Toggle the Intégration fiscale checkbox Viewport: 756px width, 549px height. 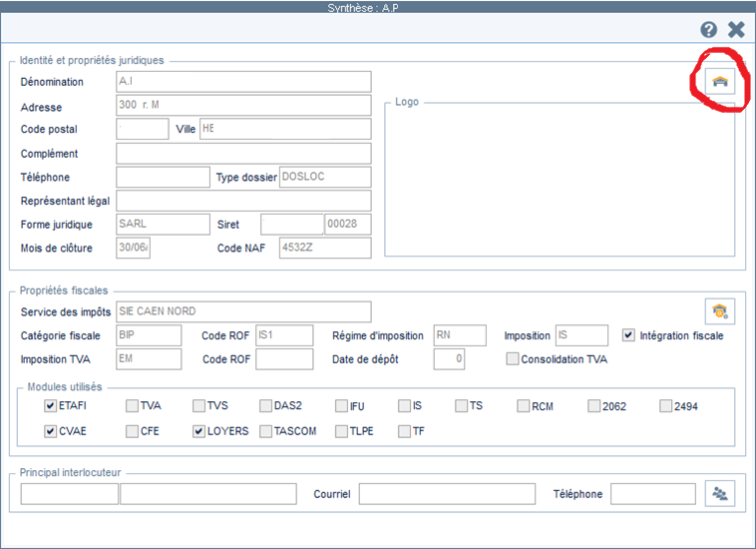click(628, 334)
